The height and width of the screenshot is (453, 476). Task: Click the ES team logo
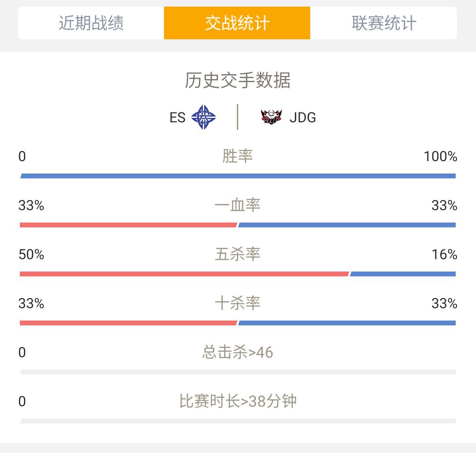(203, 117)
